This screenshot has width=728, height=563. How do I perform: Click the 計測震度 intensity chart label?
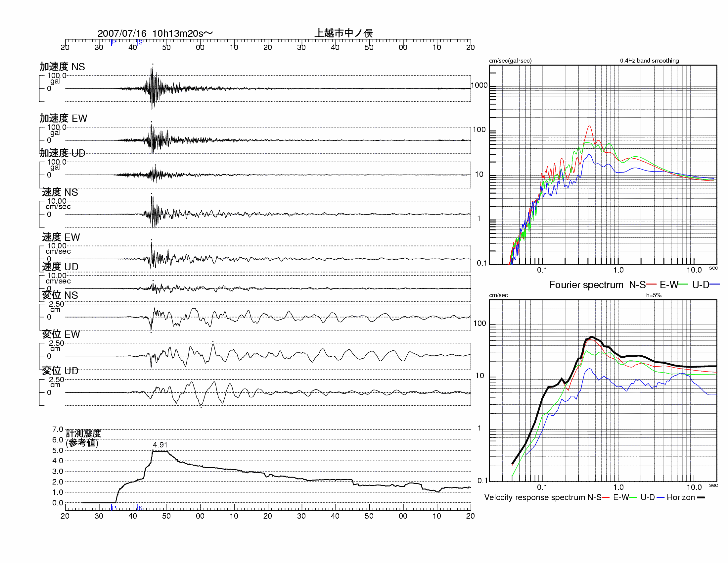point(83,433)
